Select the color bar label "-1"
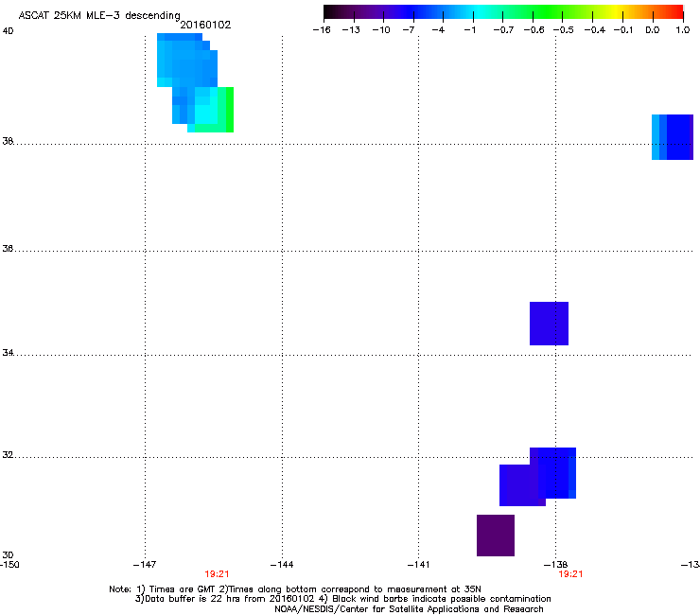Viewport: 700px width, 615px height. coord(469,30)
